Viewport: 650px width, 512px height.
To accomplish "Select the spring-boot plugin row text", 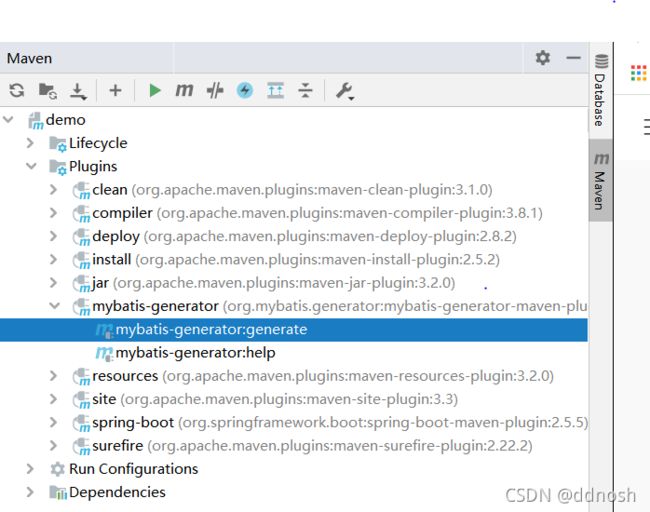I will [340, 422].
